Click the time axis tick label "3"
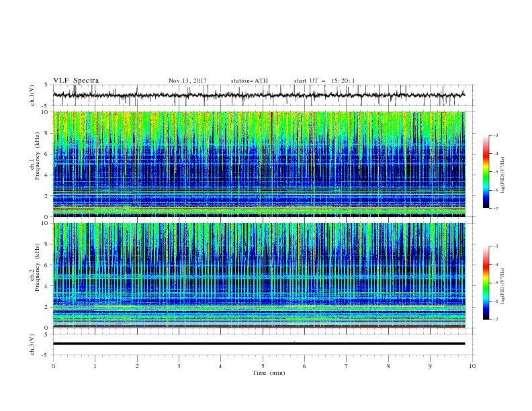 (x=179, y=366)
